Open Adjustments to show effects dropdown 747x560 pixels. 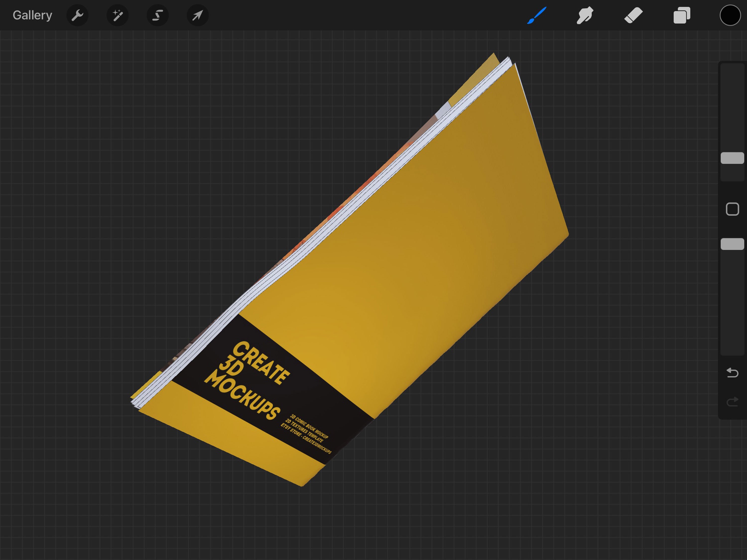pos(117,15)
